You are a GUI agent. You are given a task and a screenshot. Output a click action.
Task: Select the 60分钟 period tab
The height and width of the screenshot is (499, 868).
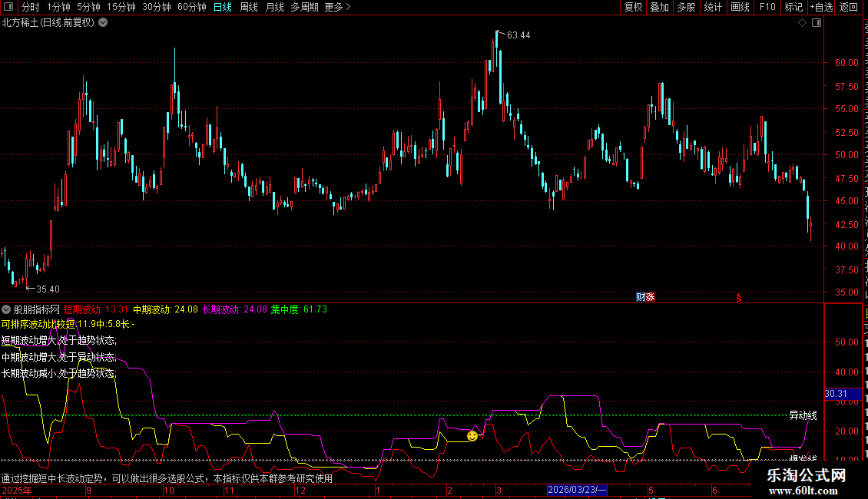coord(191,7)
